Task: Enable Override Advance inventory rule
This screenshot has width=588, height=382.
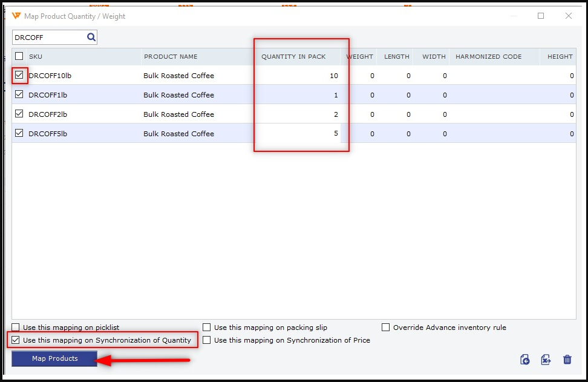Action: 386,328
